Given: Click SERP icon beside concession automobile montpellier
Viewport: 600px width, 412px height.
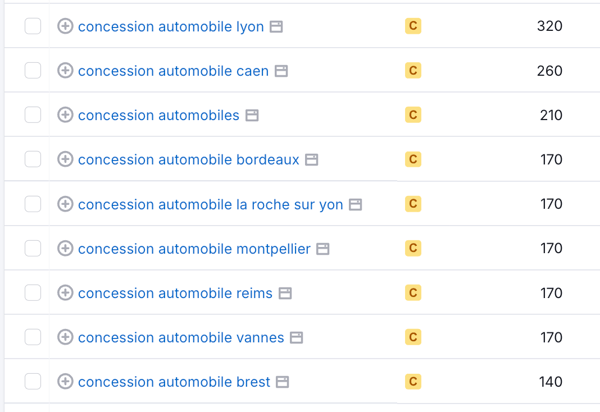Looking at the screenshot, I should coord(323,249).
